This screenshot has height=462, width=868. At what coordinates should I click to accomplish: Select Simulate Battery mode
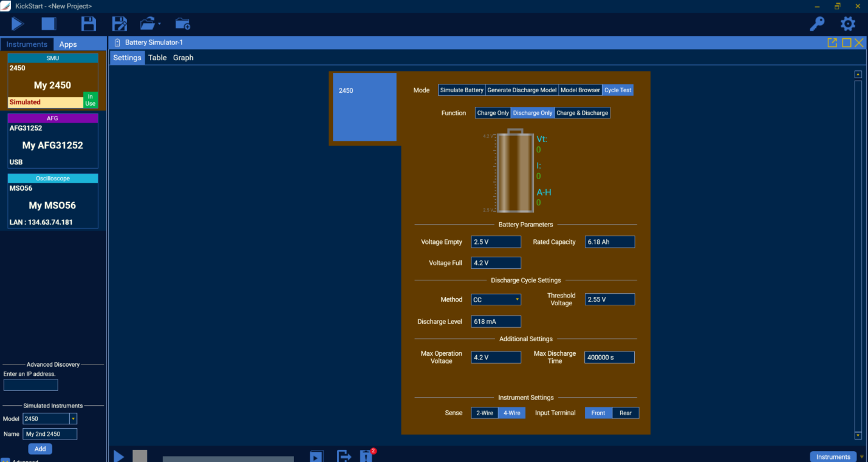pos(462,90)
